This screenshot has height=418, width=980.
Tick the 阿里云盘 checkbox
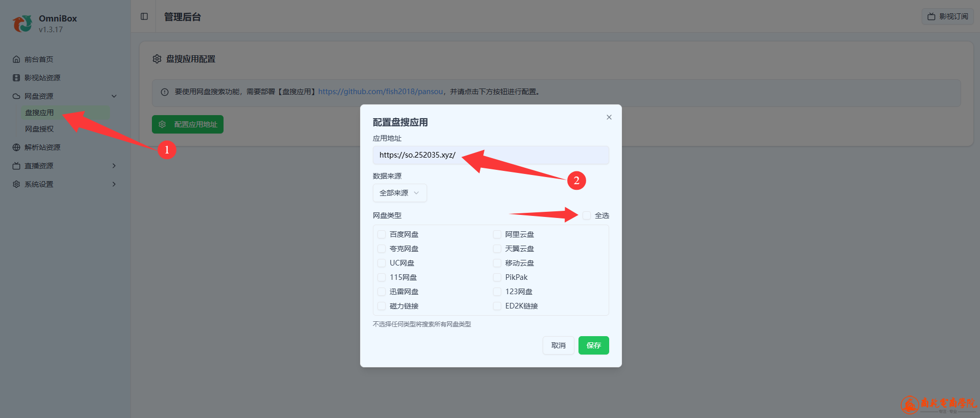pyautogui.click(x=497, y=234)
